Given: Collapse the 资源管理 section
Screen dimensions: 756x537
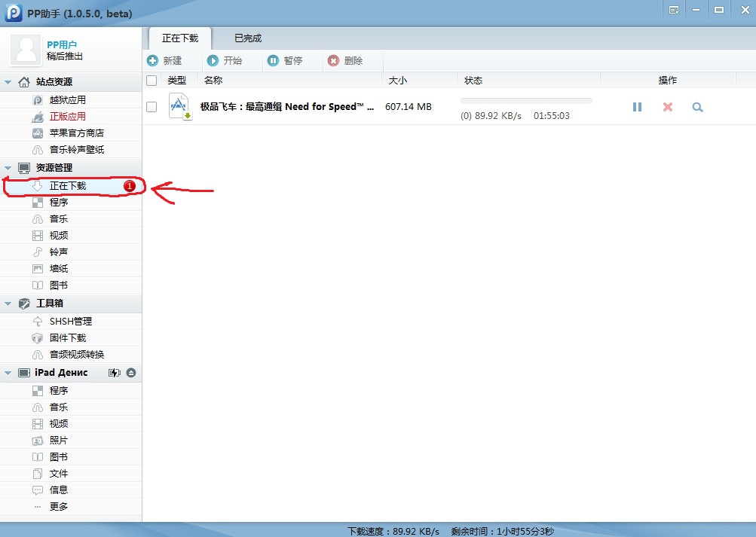Looking at the screenshot, I should coord(8,168).
